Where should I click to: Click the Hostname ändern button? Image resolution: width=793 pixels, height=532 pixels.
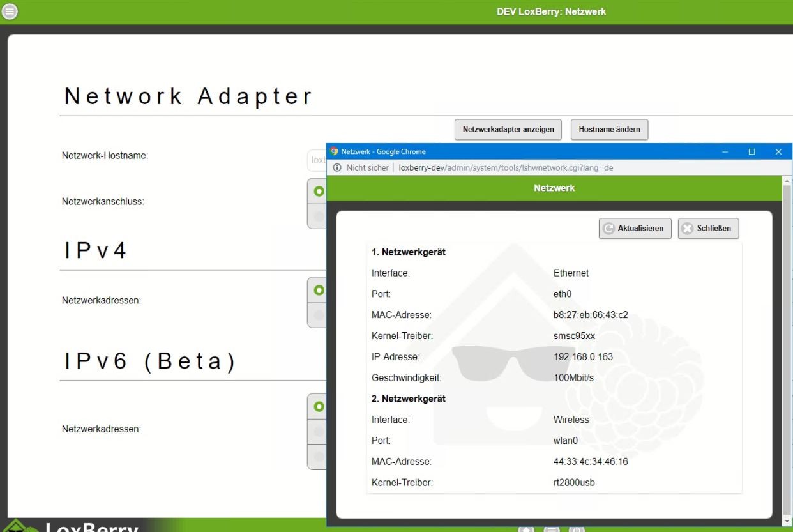pos(609,129)
